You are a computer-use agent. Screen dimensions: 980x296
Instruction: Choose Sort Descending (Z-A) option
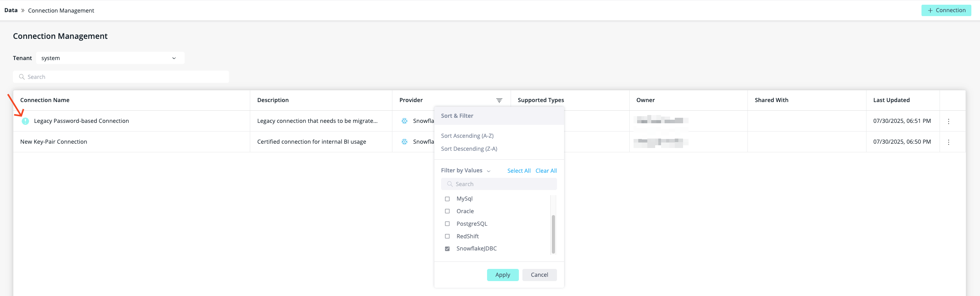(469, 149)
